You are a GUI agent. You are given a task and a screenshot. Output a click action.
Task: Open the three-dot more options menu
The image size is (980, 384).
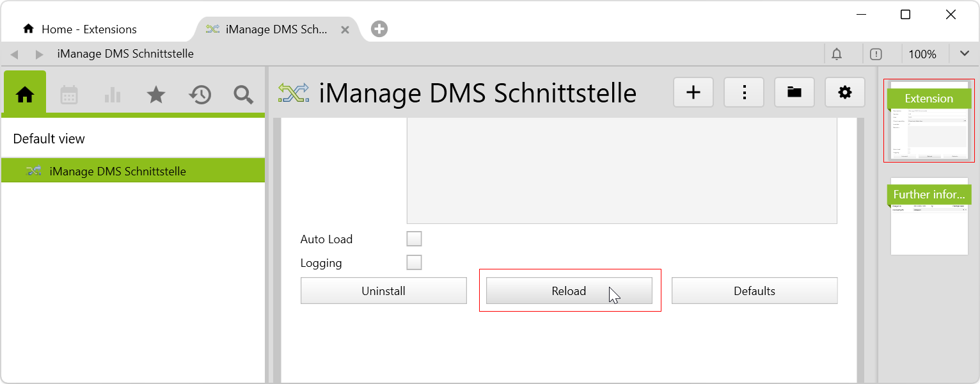744,93
